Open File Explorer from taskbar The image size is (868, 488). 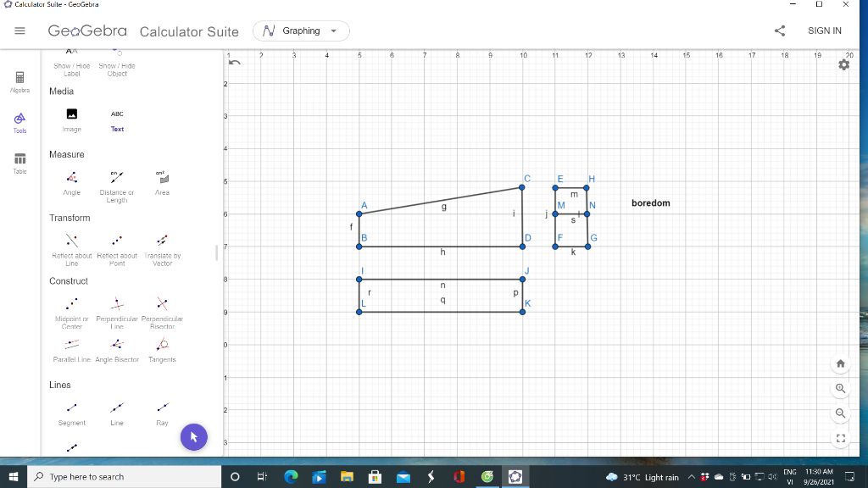click(347, 476)
